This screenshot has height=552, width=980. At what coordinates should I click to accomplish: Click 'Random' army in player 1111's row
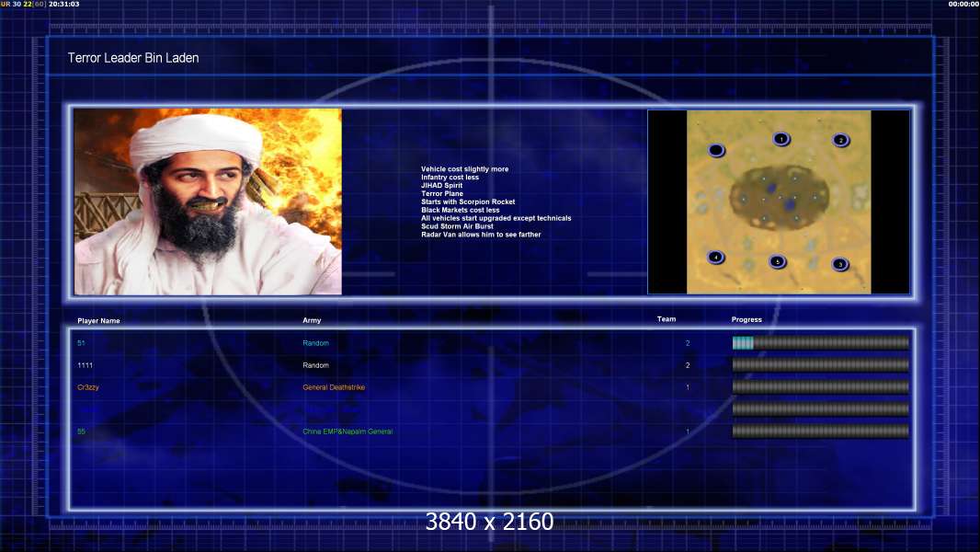(315, 365)
